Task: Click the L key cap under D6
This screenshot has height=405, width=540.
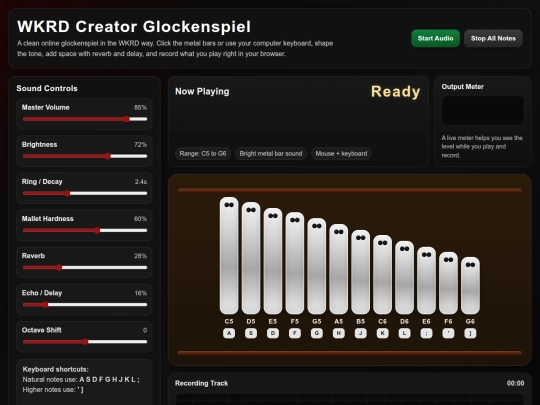Action: 405,333
